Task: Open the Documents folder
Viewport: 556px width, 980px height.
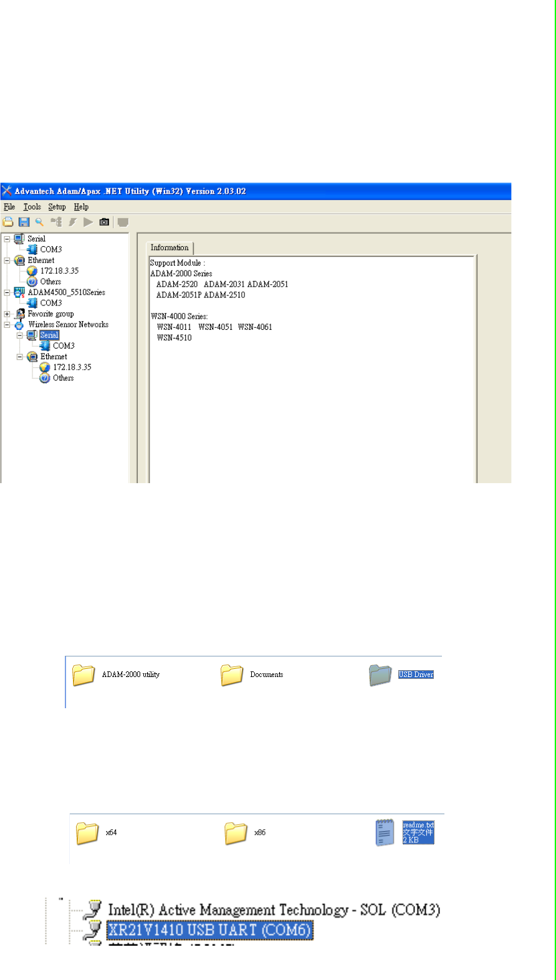Action: 252,675
